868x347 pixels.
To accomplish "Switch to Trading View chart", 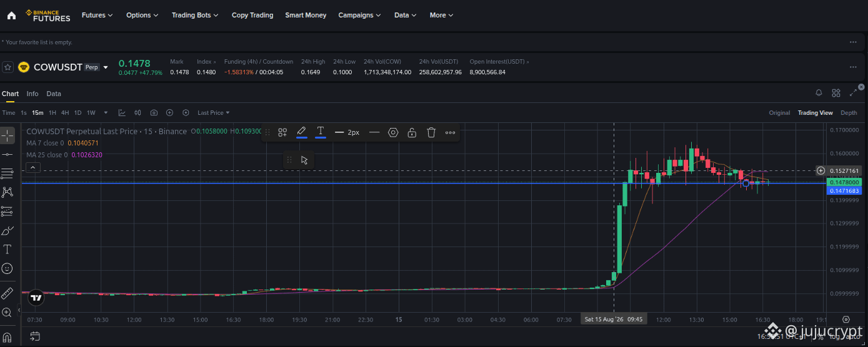I will click(815, 113).
